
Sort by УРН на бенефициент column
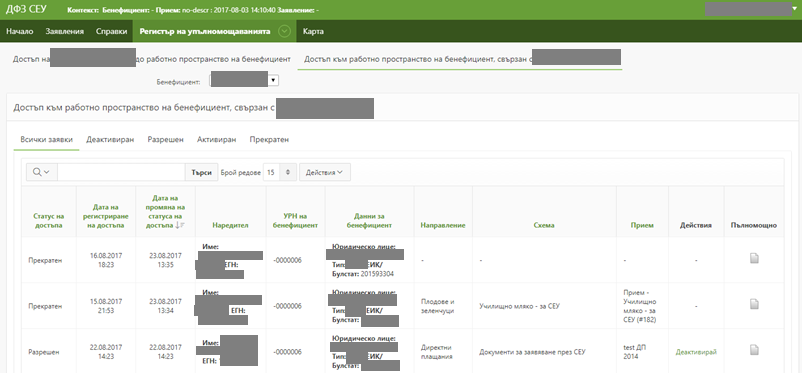(295, 221)
